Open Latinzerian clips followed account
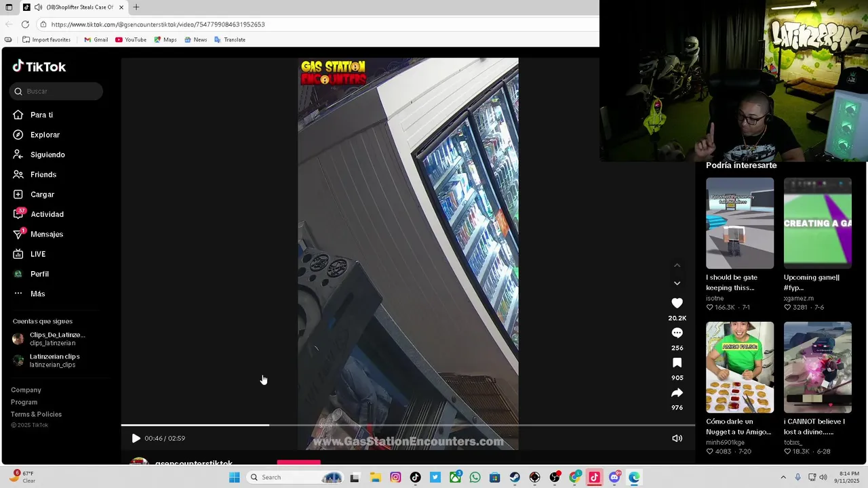 pos(46,361)
